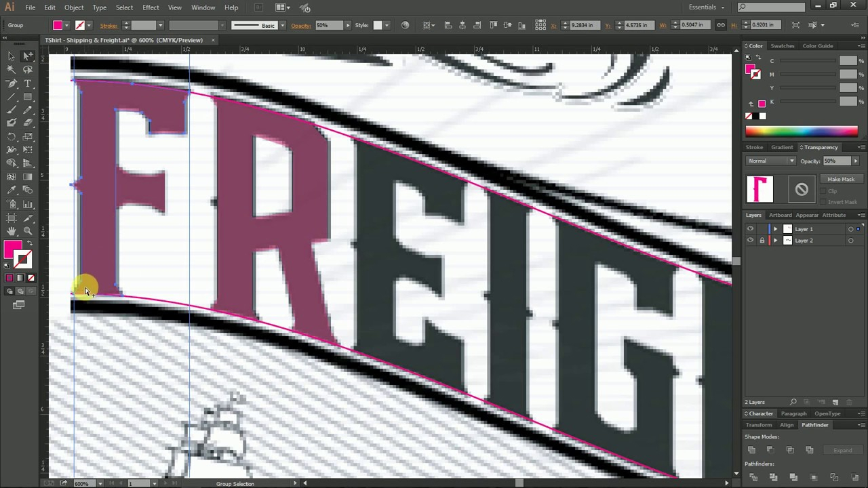868x488 pixels.
Task: Click Create New Layer icon in Layers panel
Action: coord(835,402)
